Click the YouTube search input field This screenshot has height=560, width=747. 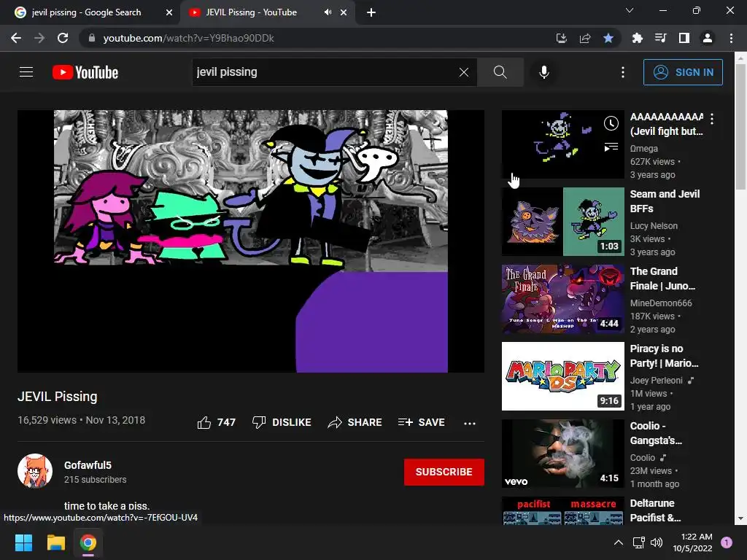point(324,72)
